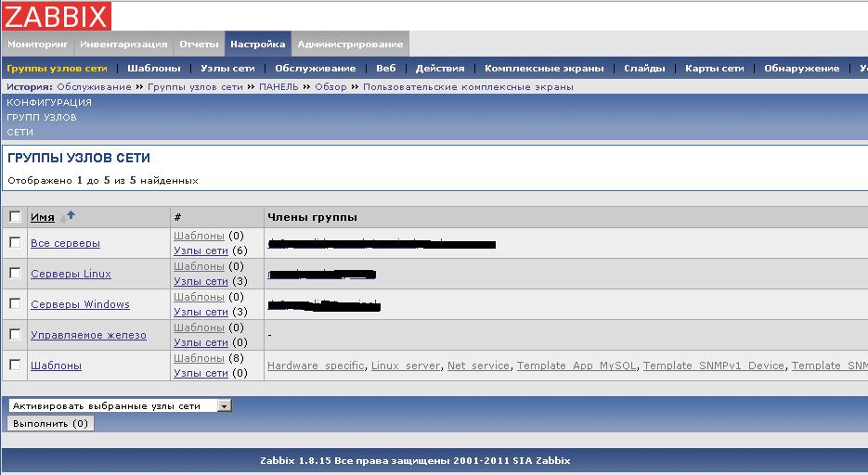The image size is (868, 475).
Task: Select the Настройка tab
Action: [x=257, y=45]
